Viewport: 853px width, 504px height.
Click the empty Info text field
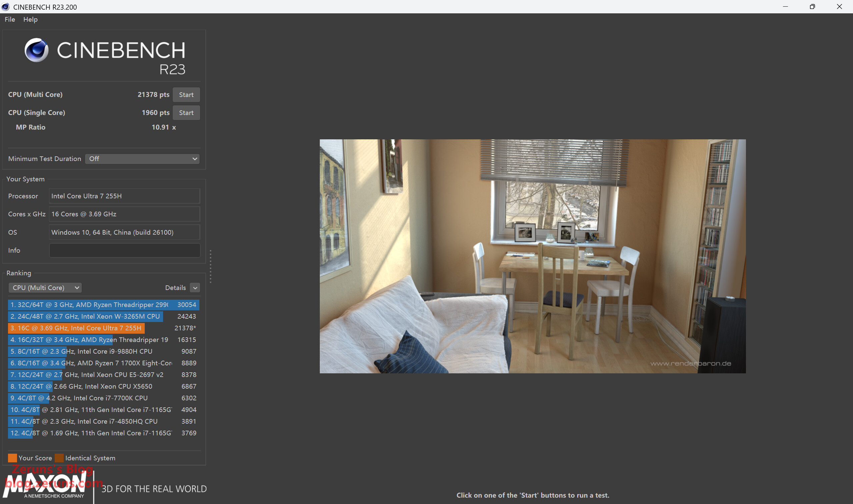(x=124, y=250)
